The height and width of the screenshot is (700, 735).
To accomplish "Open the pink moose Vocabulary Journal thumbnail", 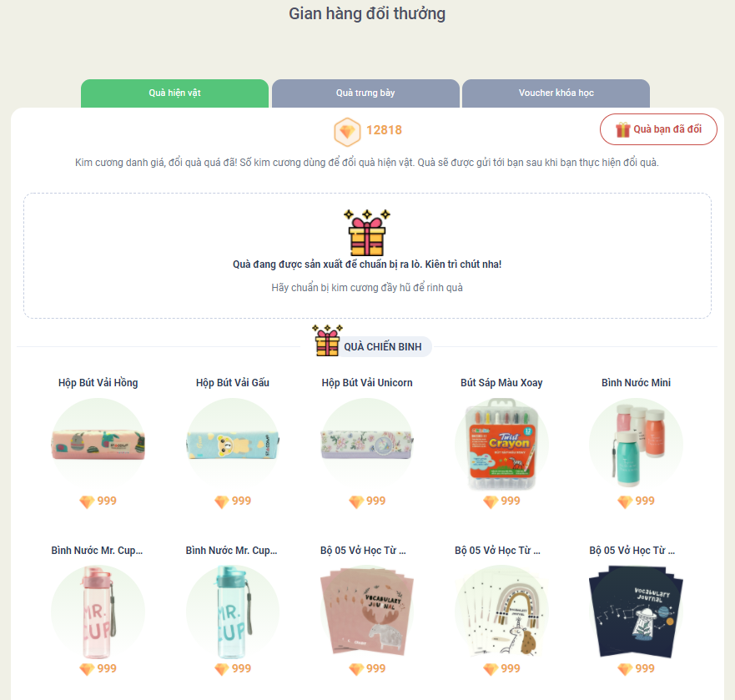I will click(x=367, y=612).
